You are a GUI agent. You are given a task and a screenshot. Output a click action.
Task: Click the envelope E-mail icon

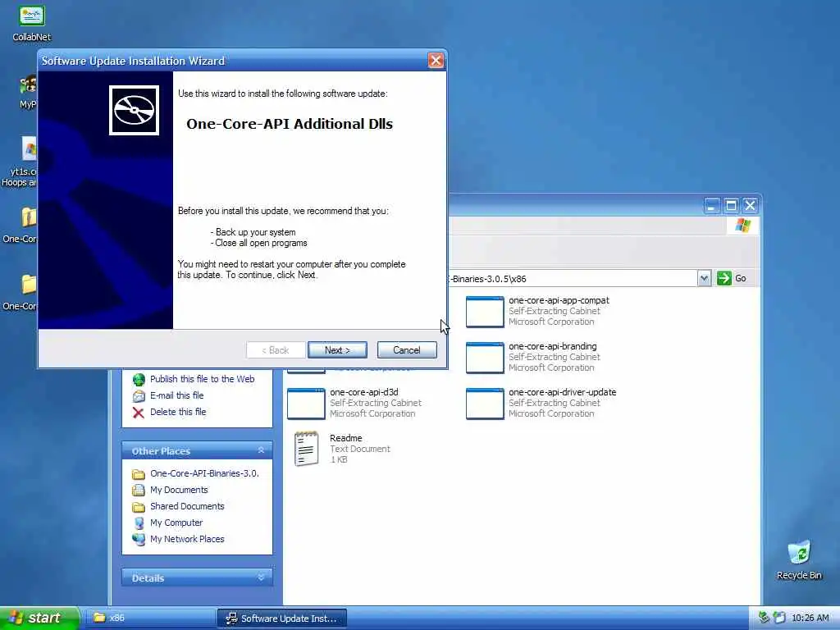(x=139, y=396)
